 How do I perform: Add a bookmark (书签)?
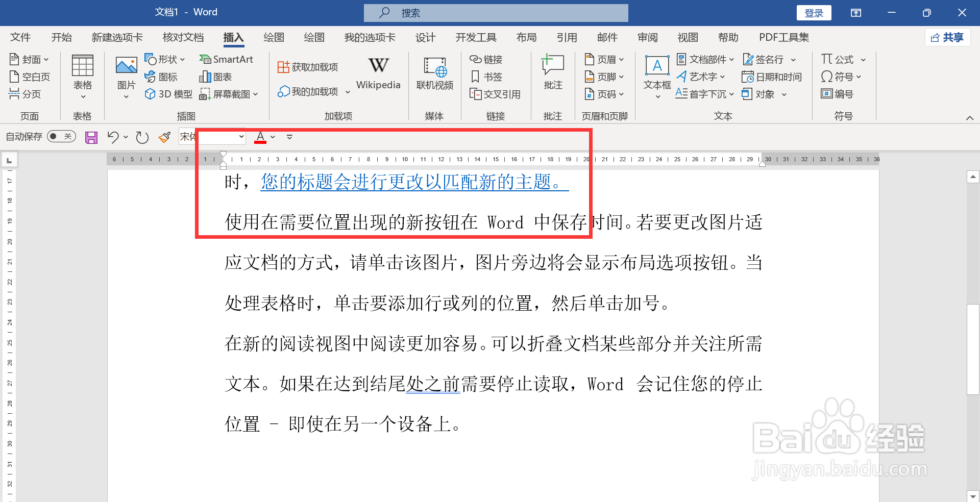click(x=486, y=77)
